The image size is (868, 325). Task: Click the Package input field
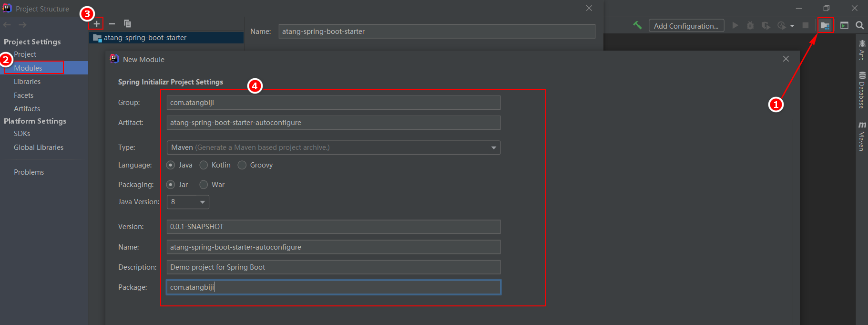[x=334, y=287]
